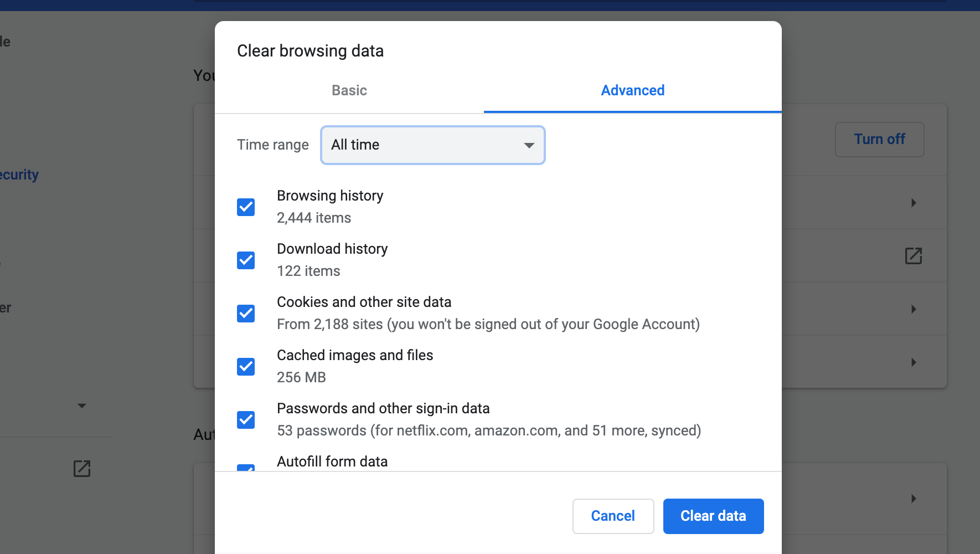
Task: Click the Clear data button
Action: click(713, 516)
